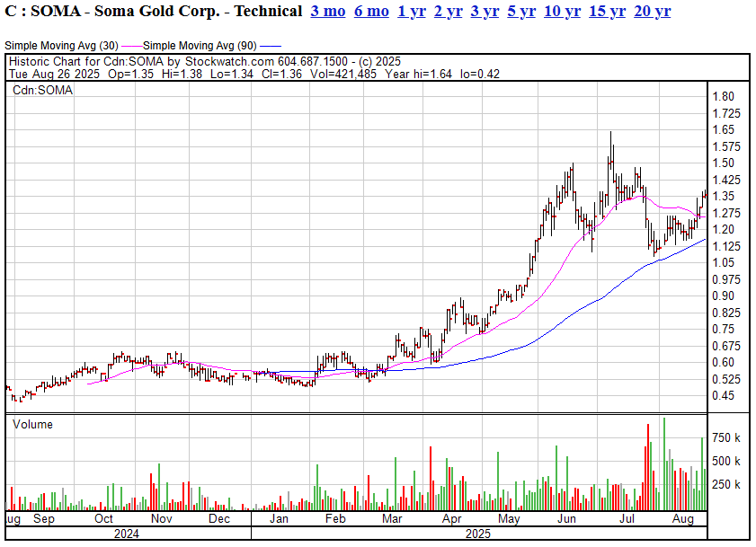The image size is (756, 547).
Task: Click the 1.35 price axis label
Action: [724, 196]
